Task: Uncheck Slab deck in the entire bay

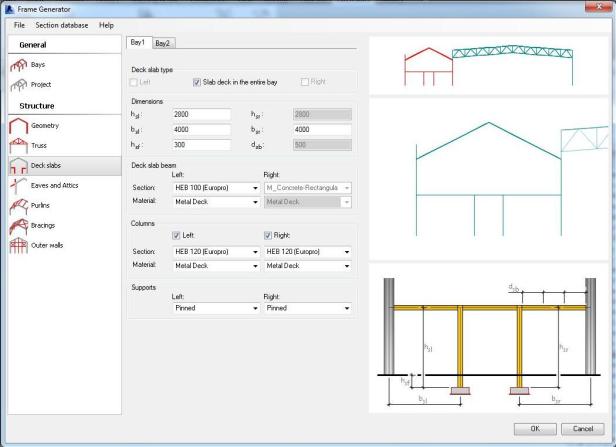Action: [197, 83]
